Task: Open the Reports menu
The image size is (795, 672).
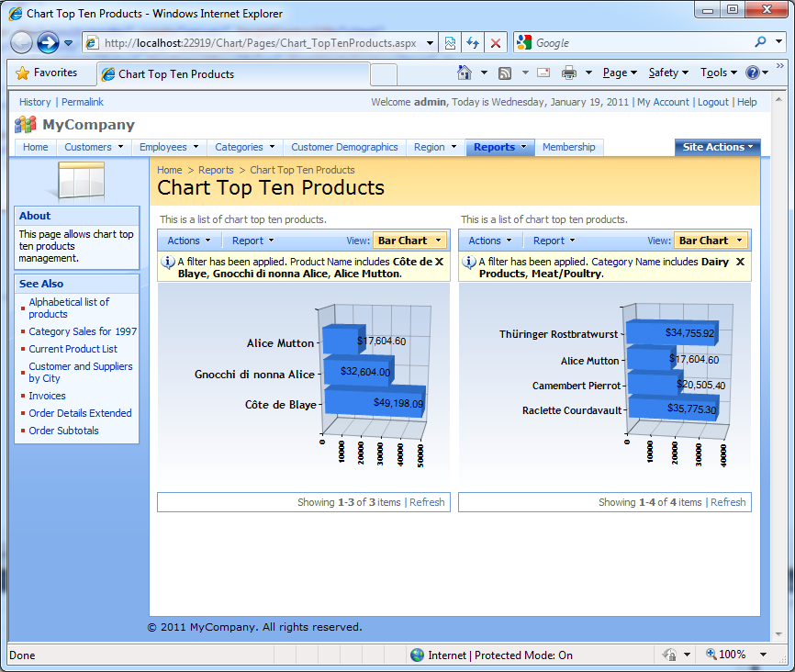Action: 500,147
